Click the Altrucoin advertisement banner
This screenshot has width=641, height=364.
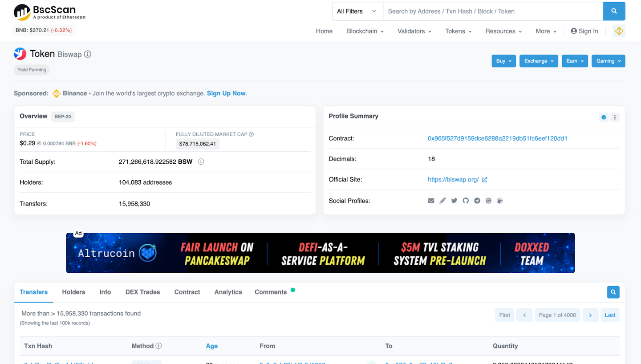pos(320,253)
